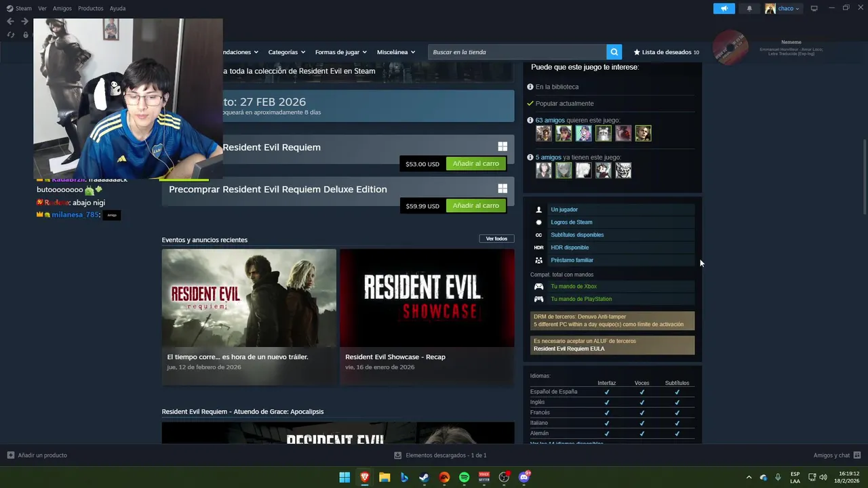
Task: Click the Amigos y chat icon
Action: (x=857, y=455)
